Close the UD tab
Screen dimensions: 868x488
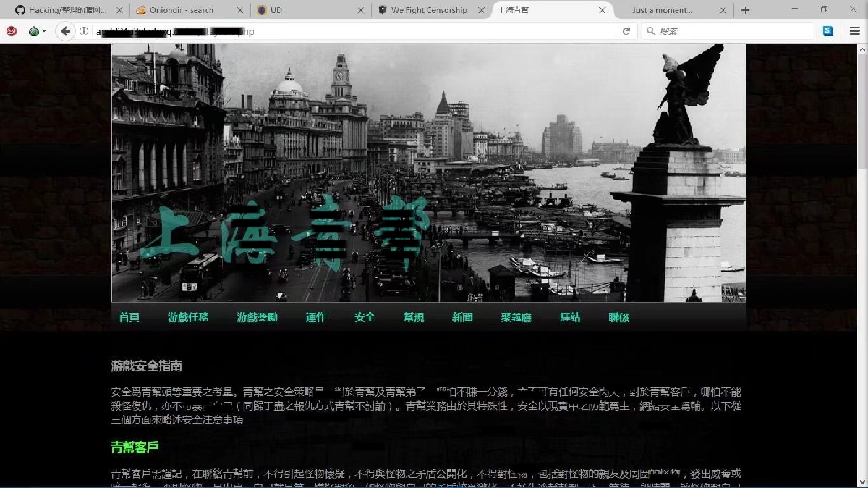(x=361, y=10)
